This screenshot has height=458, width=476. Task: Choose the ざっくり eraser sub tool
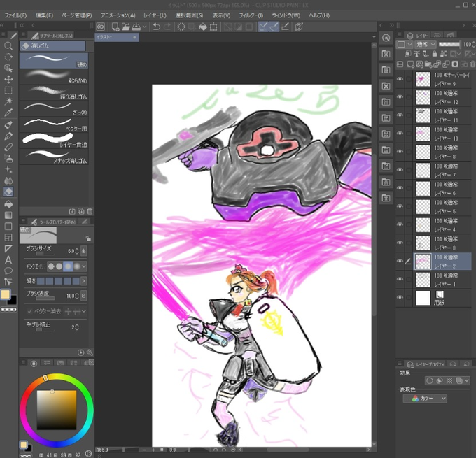click(54, 109)
